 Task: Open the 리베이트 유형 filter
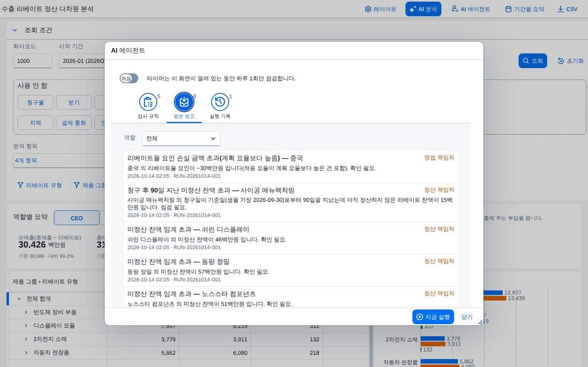(x=40, y=185)
